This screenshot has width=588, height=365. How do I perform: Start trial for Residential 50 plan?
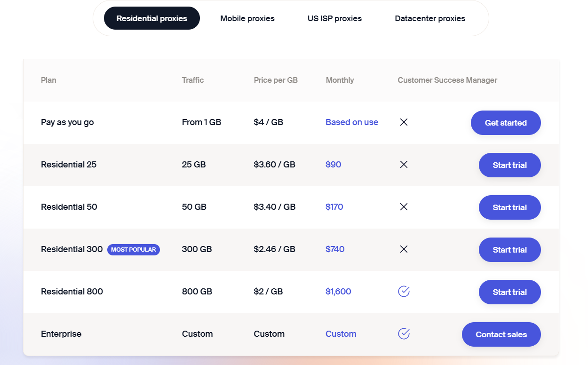click(510, 207)
